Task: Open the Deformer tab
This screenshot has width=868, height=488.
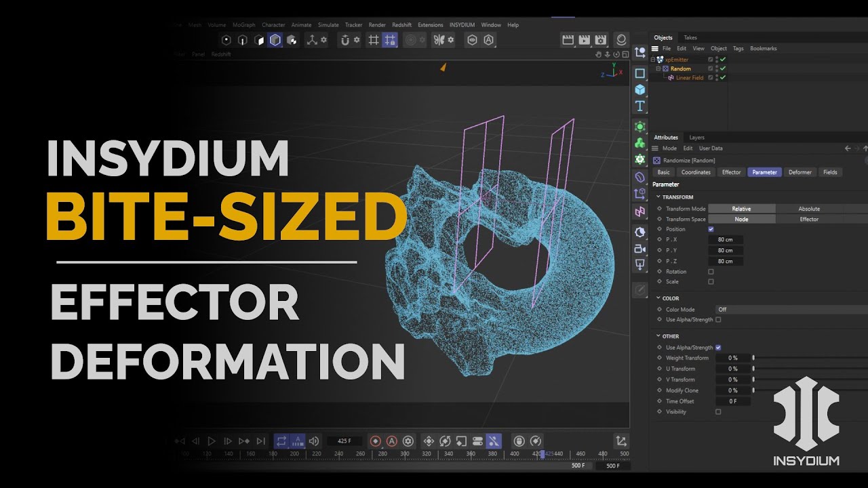Action: click(x=800, y=172)
